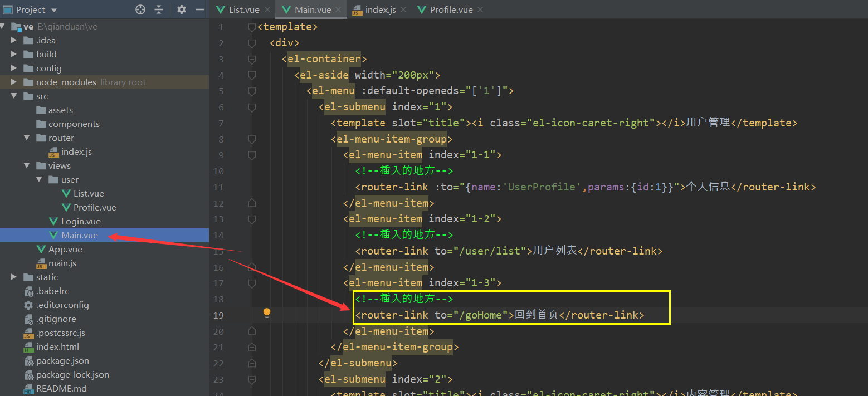Select the package-lock.json file
Screen dimensions: 868x396
[x=66, y=374]
